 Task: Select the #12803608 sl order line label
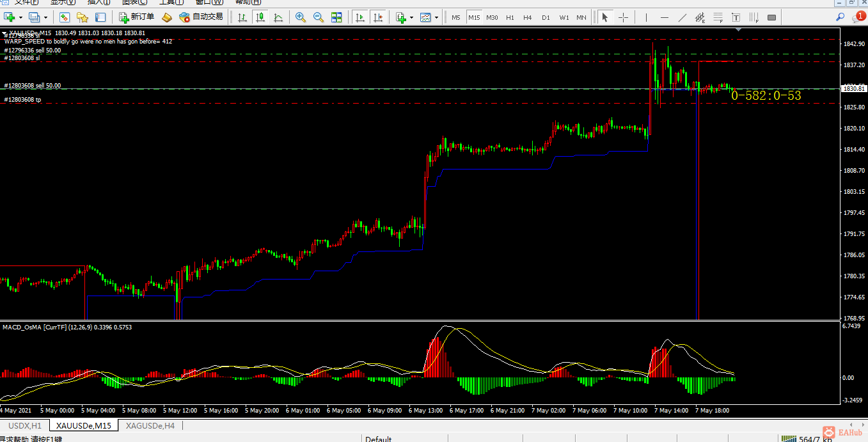click(x=22, y=58)
